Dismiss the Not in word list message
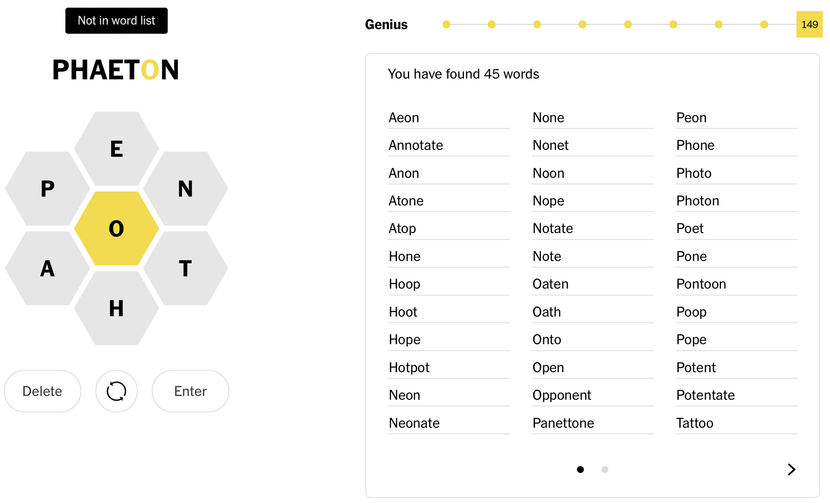The image size is (830, 504). tap(117, 21)
